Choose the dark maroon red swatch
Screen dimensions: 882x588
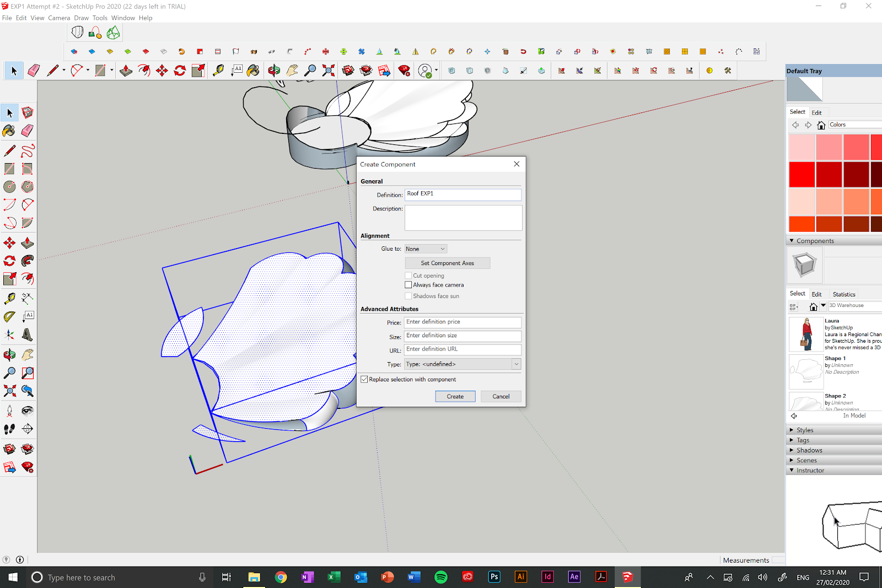(x=856, y=175)
